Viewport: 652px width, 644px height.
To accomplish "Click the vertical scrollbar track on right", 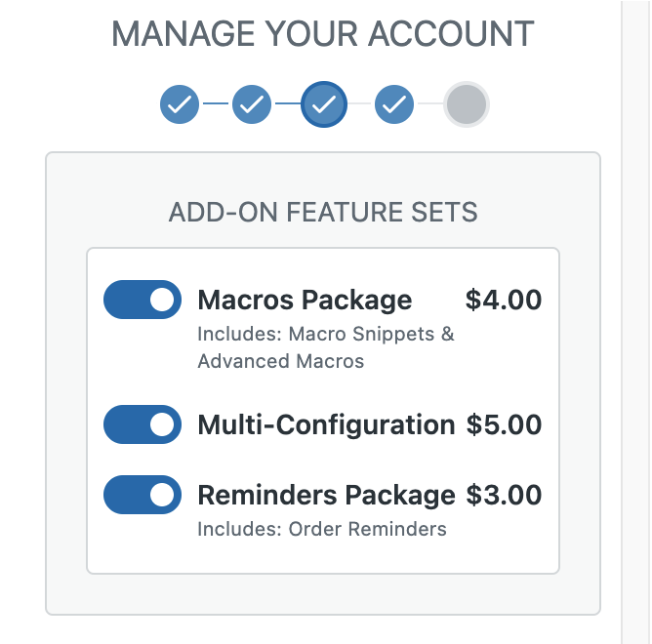I will pos(636,322).
